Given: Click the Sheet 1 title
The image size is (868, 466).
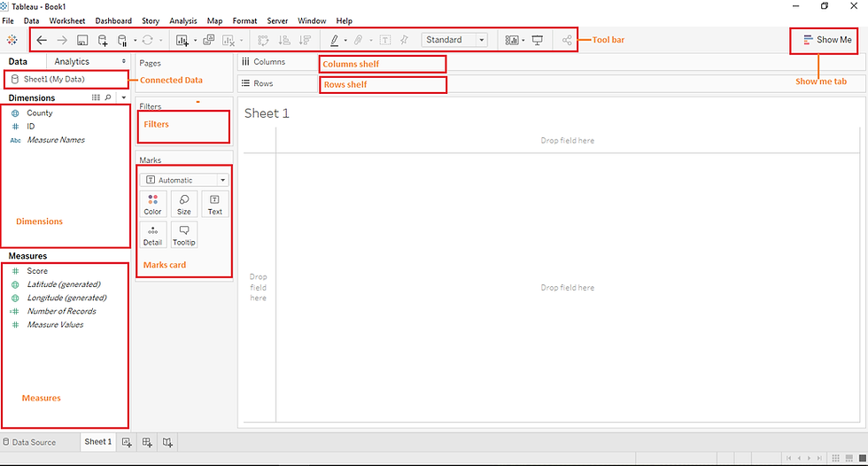Looking at the screenshot, I should coord(267,113).
